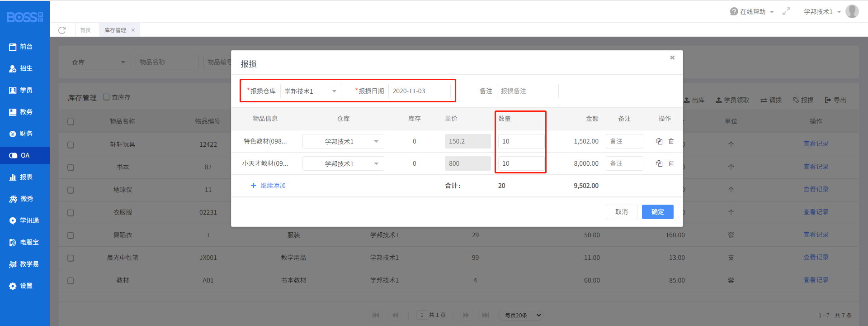Open 查看记录 for 教材 row
868x326 pixels.
pos(816,280)
